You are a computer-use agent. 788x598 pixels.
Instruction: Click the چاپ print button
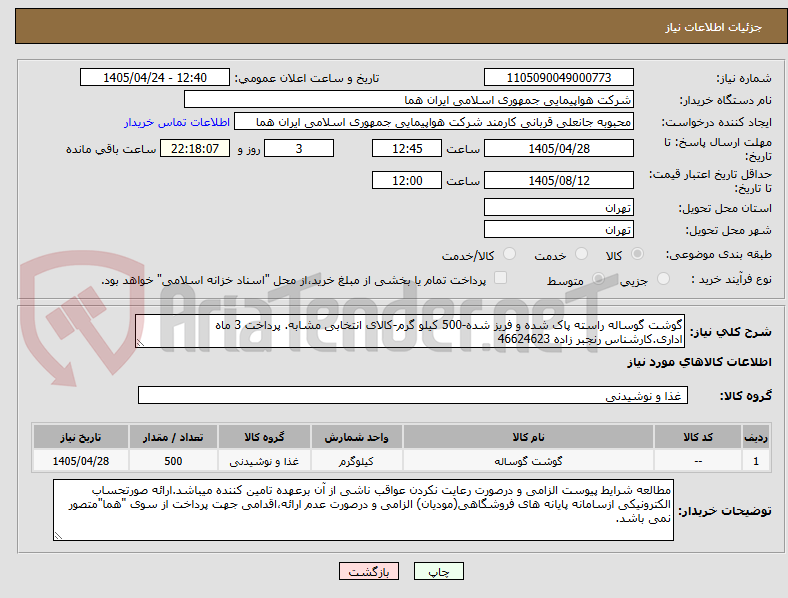tap(439, 572)
